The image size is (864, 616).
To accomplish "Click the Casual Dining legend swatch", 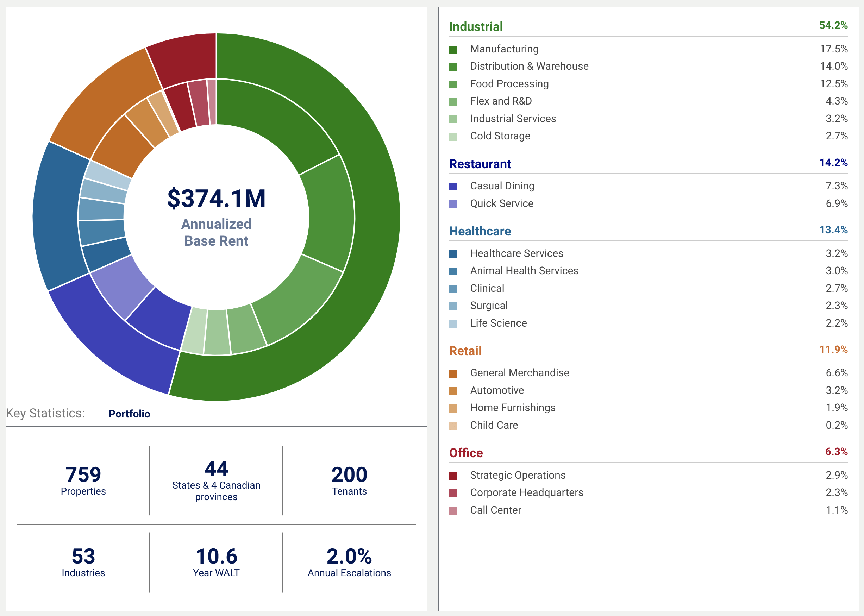I will click(453, 186).
